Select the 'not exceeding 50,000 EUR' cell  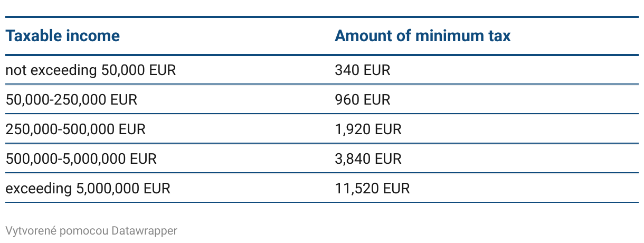[91, 70]
